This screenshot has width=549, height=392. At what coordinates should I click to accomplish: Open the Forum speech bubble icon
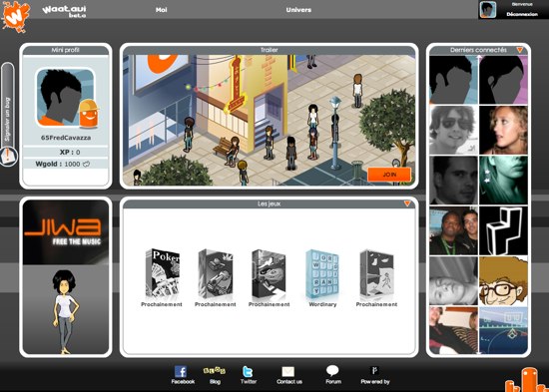pos(332,371)
